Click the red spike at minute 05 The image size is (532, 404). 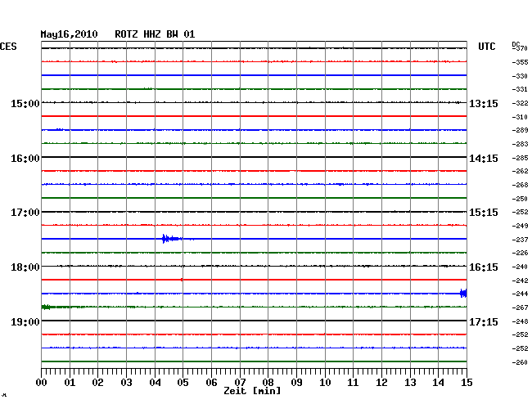pos(183,280)
